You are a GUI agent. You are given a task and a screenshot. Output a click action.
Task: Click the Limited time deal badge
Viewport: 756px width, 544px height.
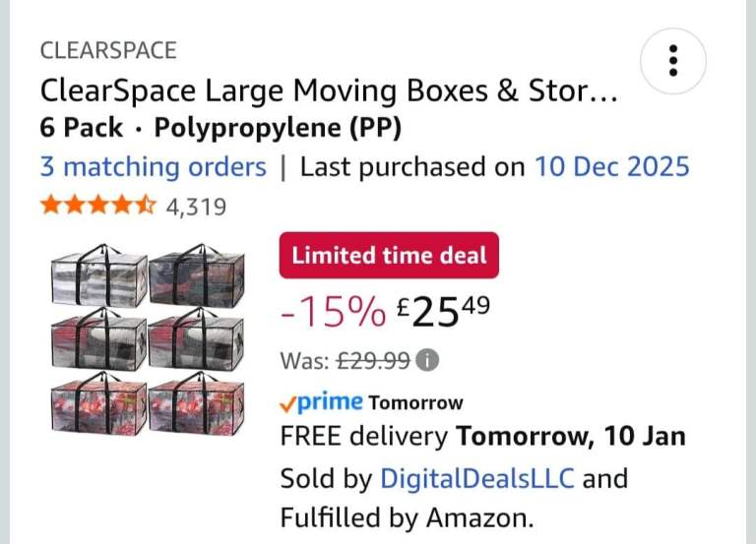tap(390, 256)
